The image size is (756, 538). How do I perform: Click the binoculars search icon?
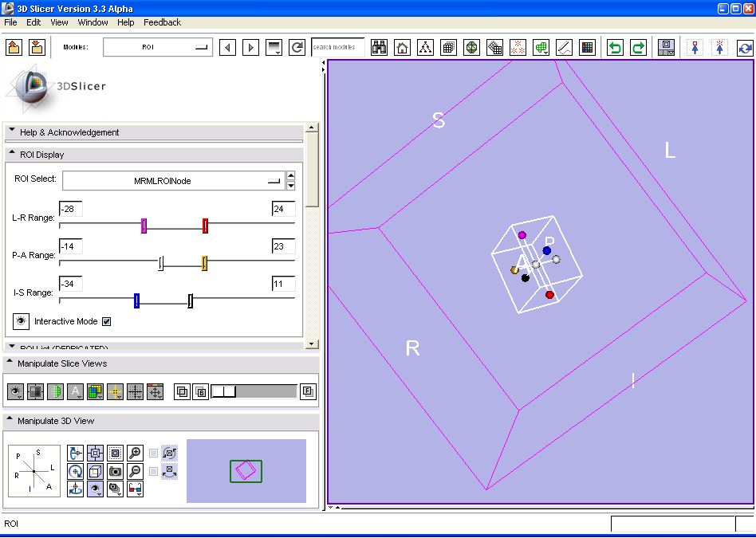click(x=380, y=48)
